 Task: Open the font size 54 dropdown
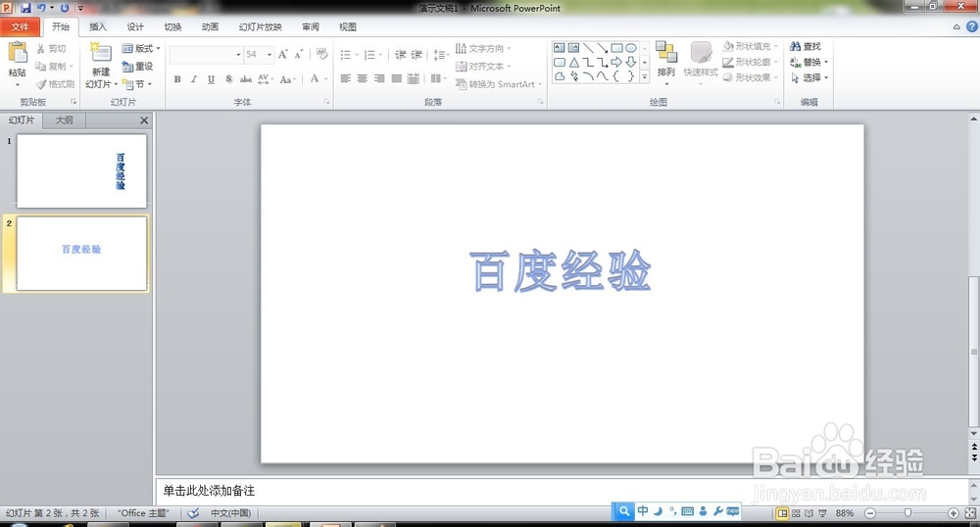coord(269,55)
